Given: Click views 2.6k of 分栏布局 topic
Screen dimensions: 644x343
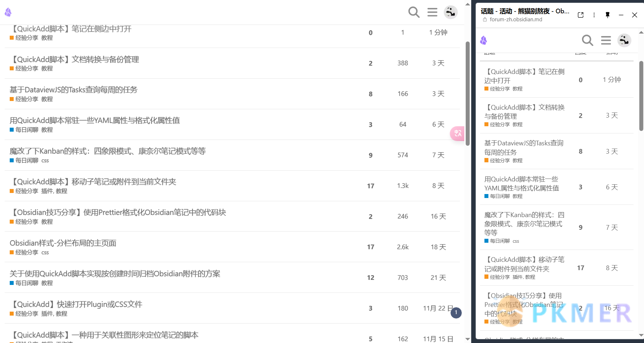Looking at the screenshot, I should (403, 247).
